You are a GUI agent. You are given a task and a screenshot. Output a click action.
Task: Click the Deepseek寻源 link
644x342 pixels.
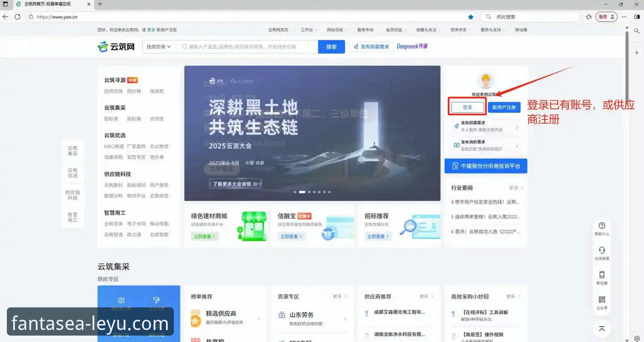pyautogui.click(x=412, y=46)
